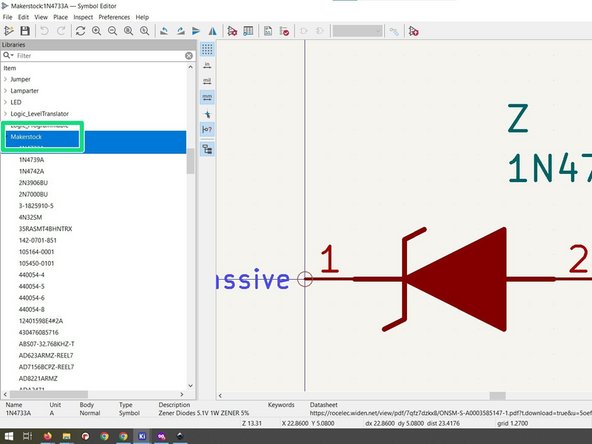Zoom out using the magnifier minus icon
Image resolution: width=592 pixels, height=444 pixels.
[x=112, y=31]
